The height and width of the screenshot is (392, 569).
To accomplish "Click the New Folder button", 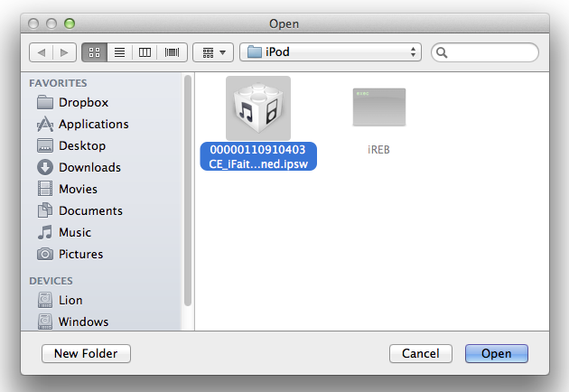I will point(86,353).
